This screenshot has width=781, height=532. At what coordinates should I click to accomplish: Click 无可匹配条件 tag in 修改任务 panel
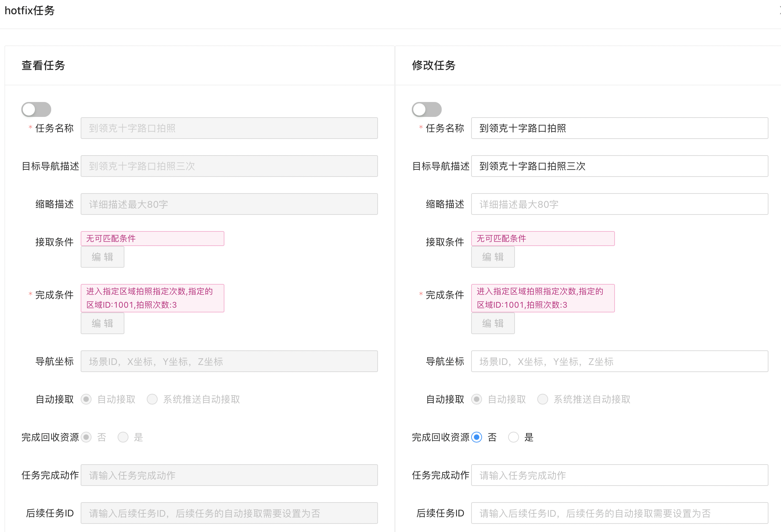coord(543,239)
